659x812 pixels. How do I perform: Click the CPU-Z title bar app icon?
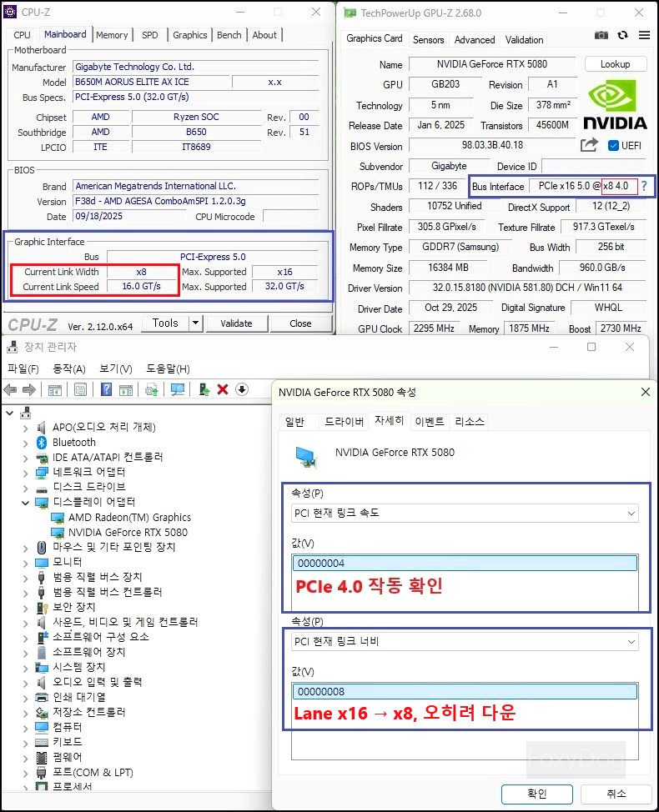pos(10,12)
